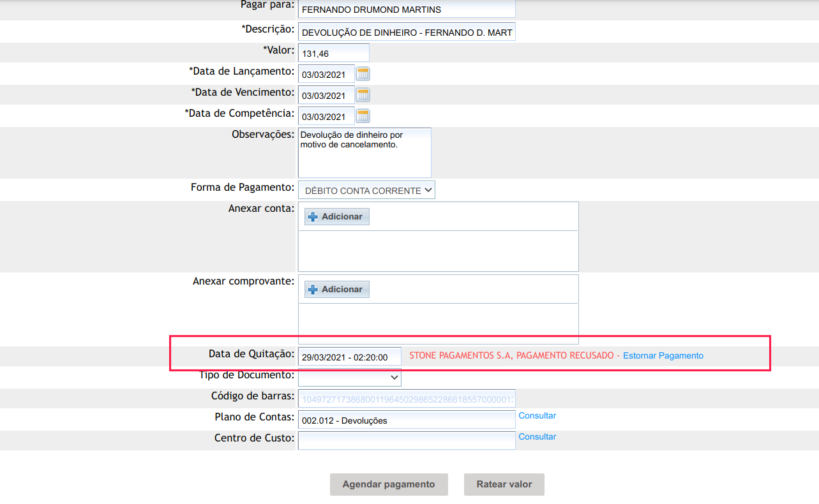This screenshot has height=504, width=819.
Task: Select the Valor input field
Action: [x=333, y=54]
